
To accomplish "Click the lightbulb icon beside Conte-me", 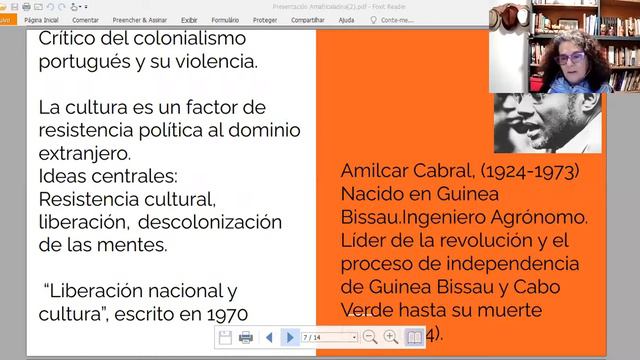I will [x=373, y=20].
